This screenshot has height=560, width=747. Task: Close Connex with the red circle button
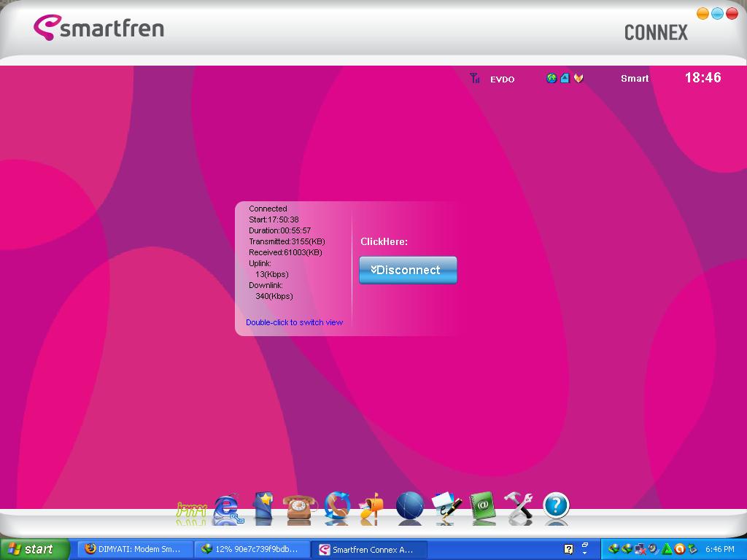click(x=732, y=13)
